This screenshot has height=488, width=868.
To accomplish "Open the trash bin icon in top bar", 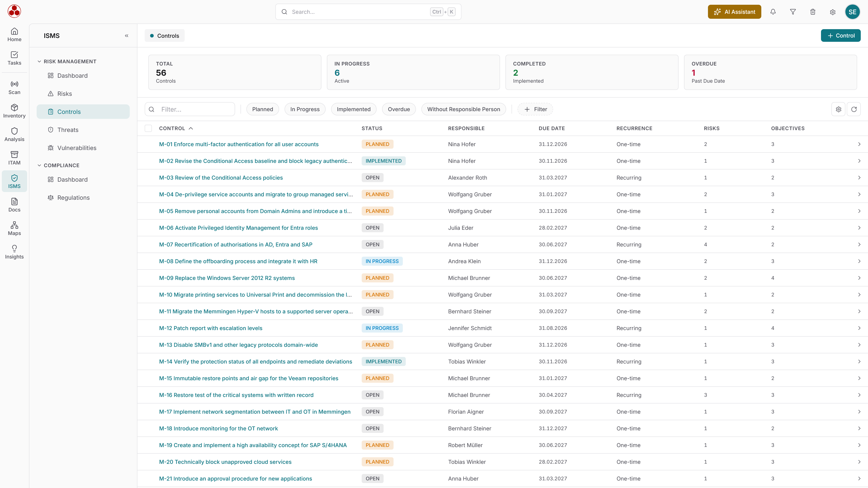I will point(813,12).
